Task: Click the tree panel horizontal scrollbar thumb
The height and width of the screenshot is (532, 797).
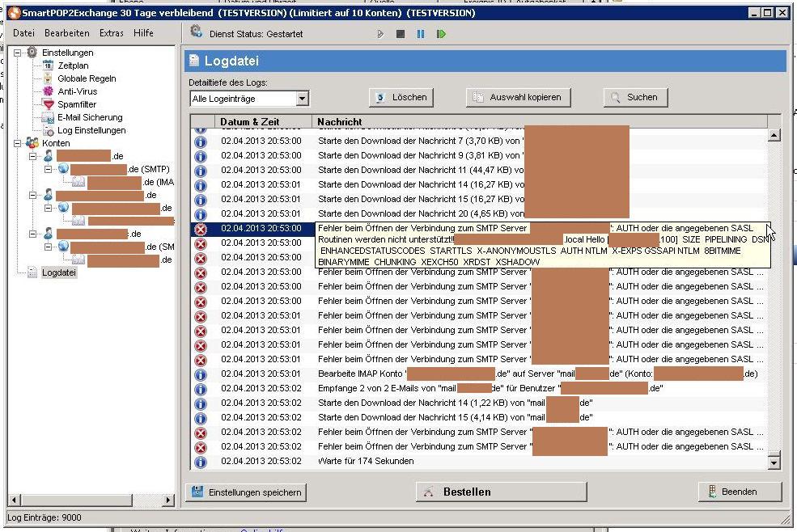Action: (x=76, y=500)
